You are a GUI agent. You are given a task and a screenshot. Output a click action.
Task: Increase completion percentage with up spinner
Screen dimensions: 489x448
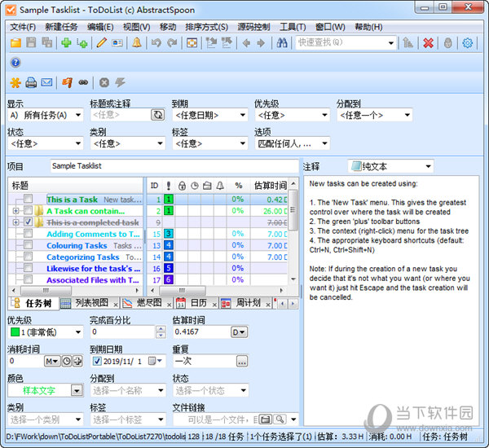coord(161,329)
